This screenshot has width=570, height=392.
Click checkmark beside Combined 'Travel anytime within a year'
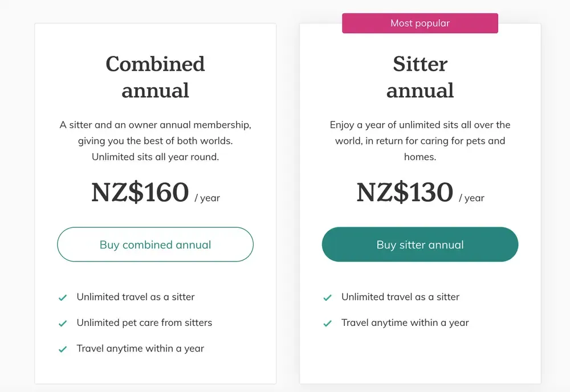coord(63,349)
